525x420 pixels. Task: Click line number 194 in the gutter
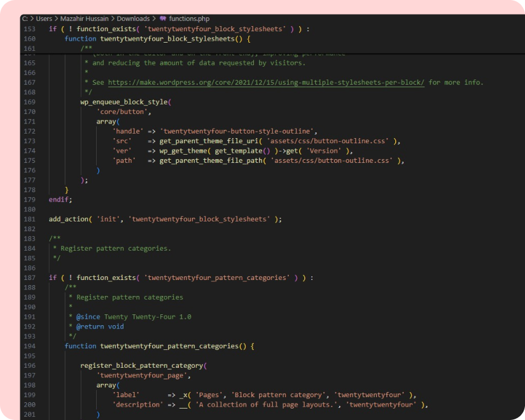tap(29, 346)
